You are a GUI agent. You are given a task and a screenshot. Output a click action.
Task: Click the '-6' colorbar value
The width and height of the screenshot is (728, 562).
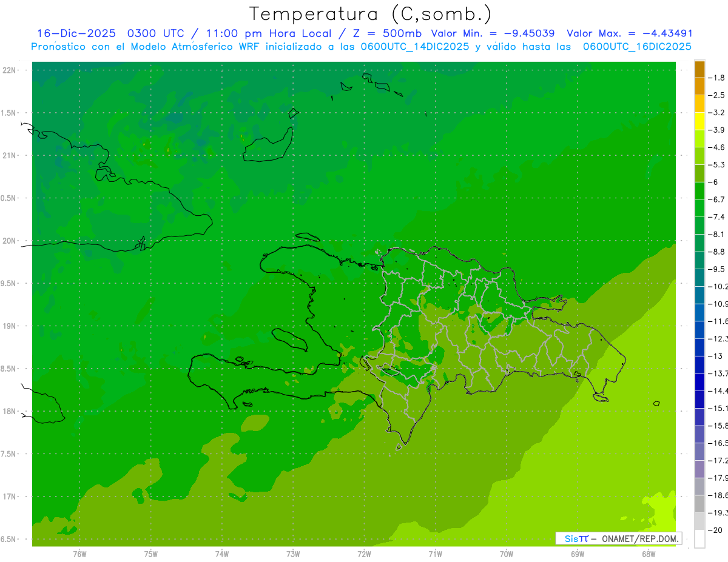[x=713, y=182]
